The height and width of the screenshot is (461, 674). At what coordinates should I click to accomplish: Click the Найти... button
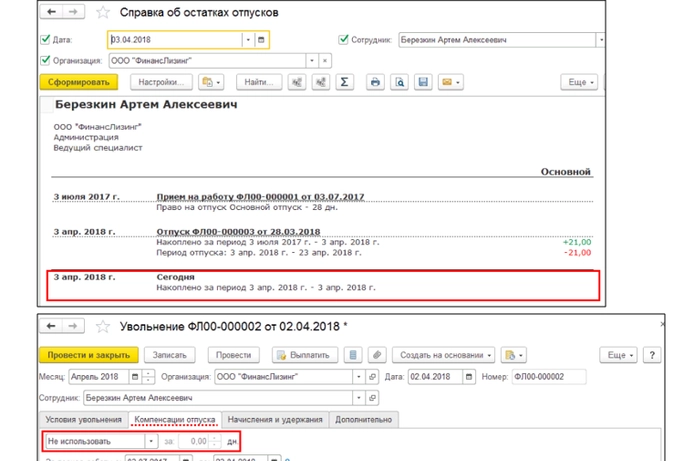click(x=259, y=82)
